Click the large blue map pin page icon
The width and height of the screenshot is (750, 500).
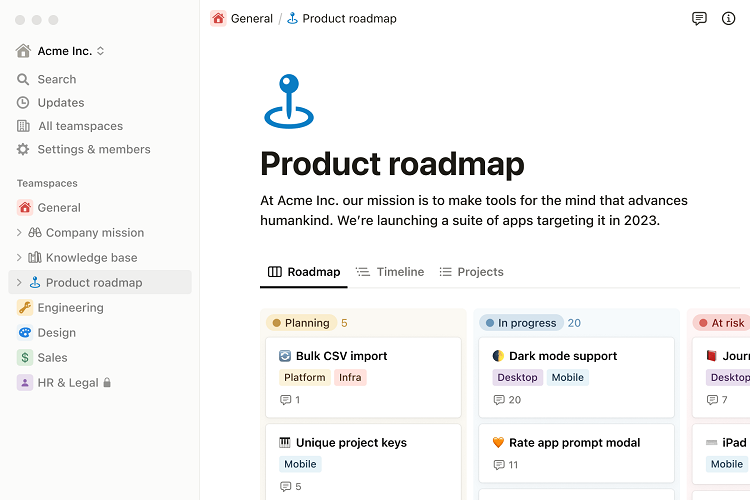(289, 101)
